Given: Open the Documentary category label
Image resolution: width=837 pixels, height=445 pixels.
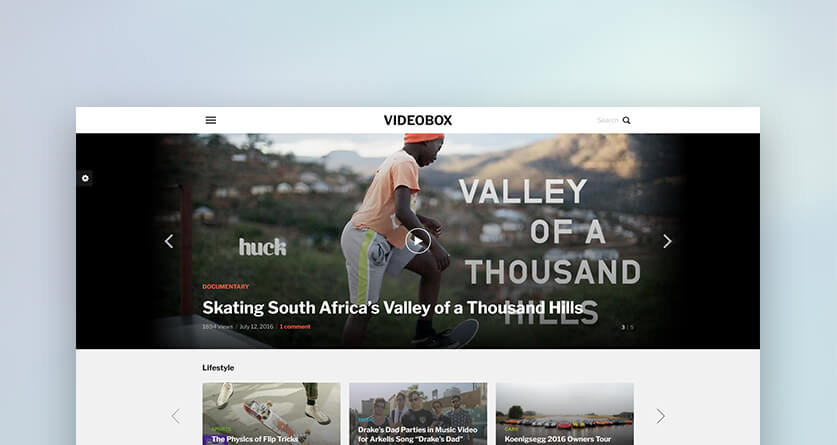Looking at the screenshot, I should pos(225,287).
